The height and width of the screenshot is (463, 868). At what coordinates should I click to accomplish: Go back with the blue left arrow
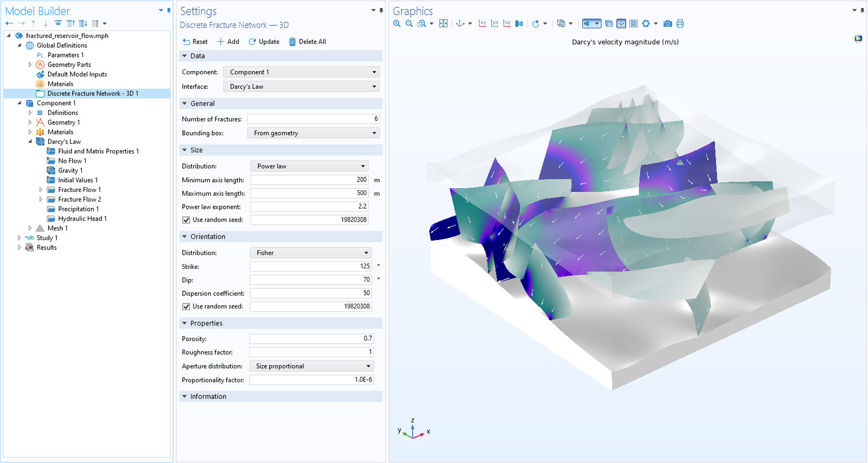point(9,23)
